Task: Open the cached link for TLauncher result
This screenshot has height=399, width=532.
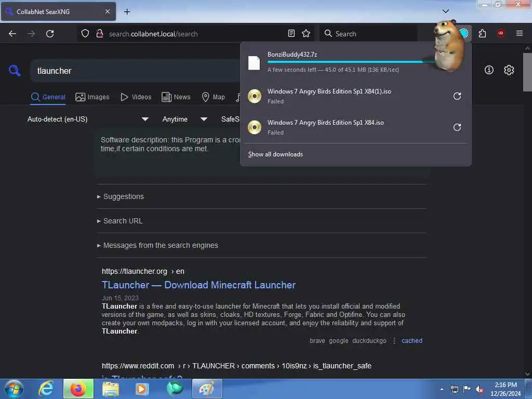Action: click(412, 341)
